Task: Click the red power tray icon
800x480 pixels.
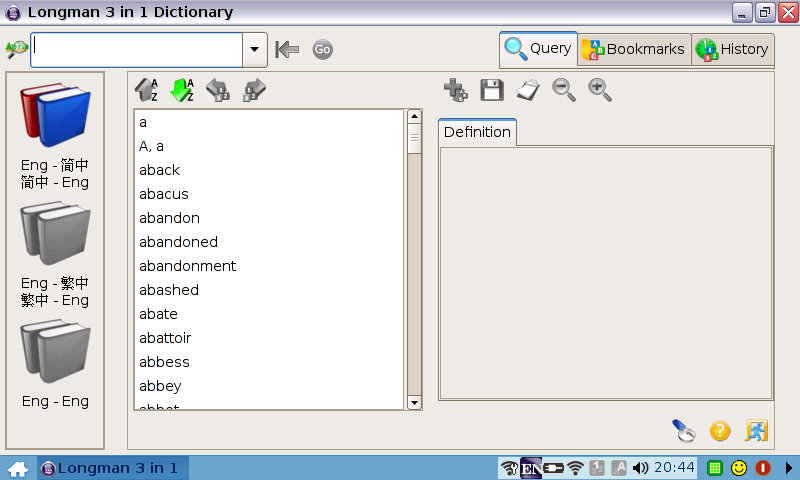Action: tap(763, 468)
